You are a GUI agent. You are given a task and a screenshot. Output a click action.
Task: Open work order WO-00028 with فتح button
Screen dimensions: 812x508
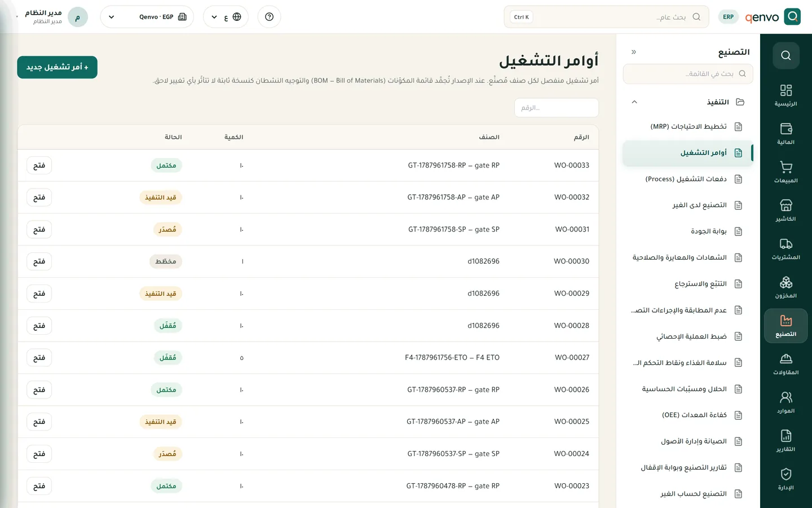pyautogui.click(x=39, y=326)
